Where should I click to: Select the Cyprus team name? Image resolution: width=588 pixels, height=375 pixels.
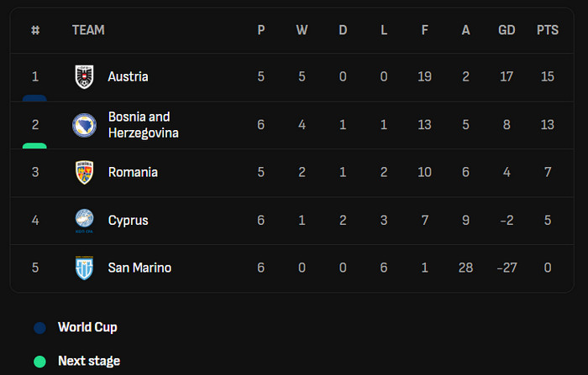[128, 221]
